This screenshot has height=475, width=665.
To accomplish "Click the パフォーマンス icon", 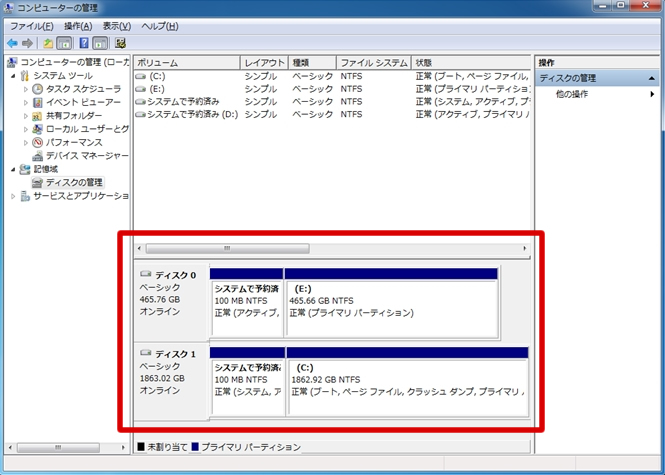I will tap(37, 142).
